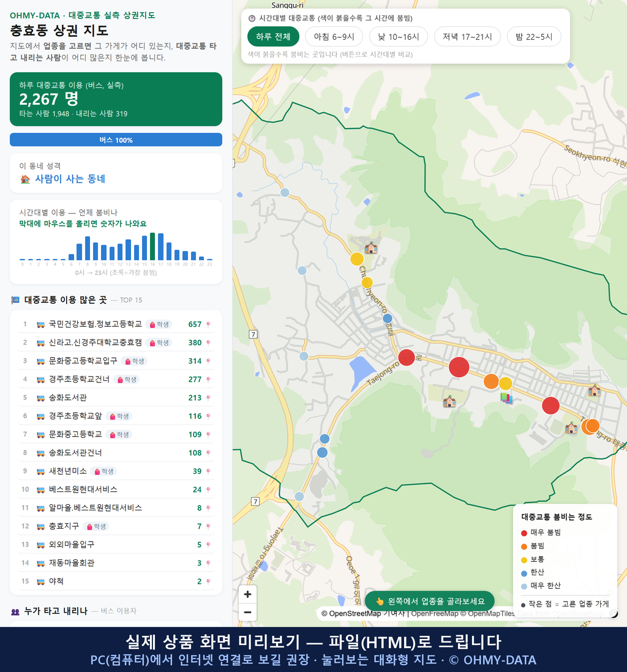Select 경주초등학교건너 in the stop list
Image resolution: width=627 pixels, height=672 pixels.
point(116,379)
